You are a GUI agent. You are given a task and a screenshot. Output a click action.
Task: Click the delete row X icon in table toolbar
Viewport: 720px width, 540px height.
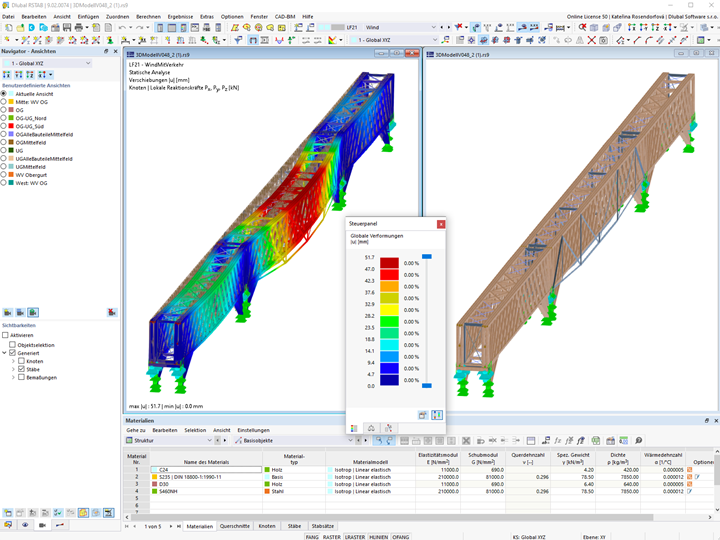(x=466, y=441)
